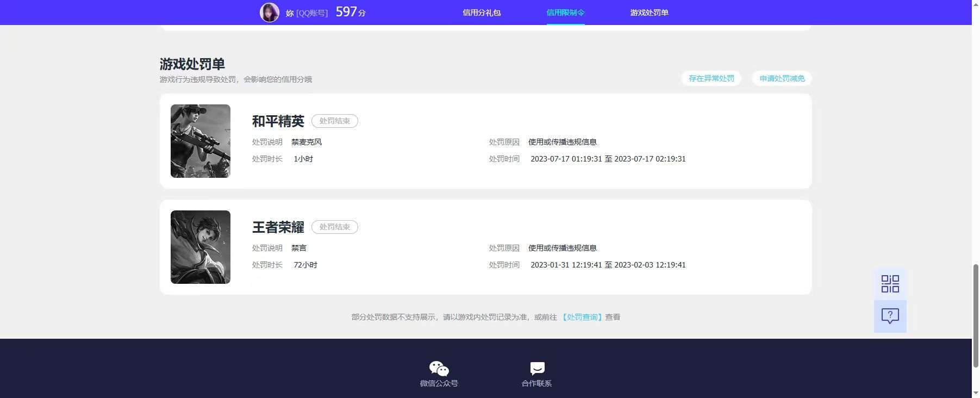Click the 禁言 penalty description
Image resolution: width=980 pixels, height=398 pixels.
[299, 248]
